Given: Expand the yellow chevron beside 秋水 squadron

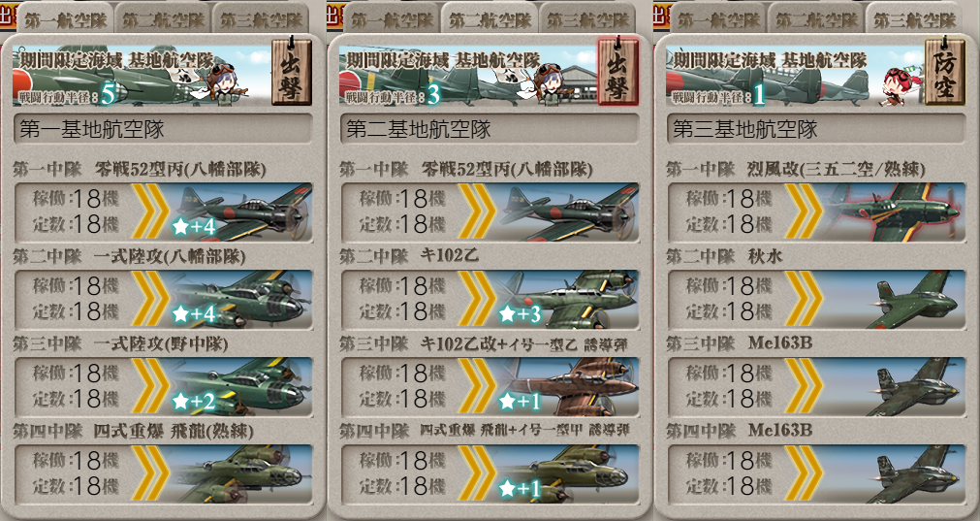Looking at the screenshot, I should coord(804,299).
